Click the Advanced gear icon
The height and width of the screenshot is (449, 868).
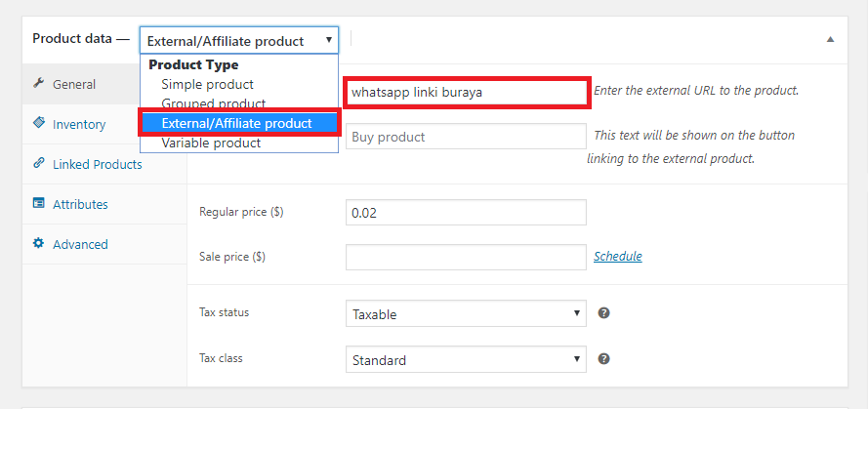point(38,243)
